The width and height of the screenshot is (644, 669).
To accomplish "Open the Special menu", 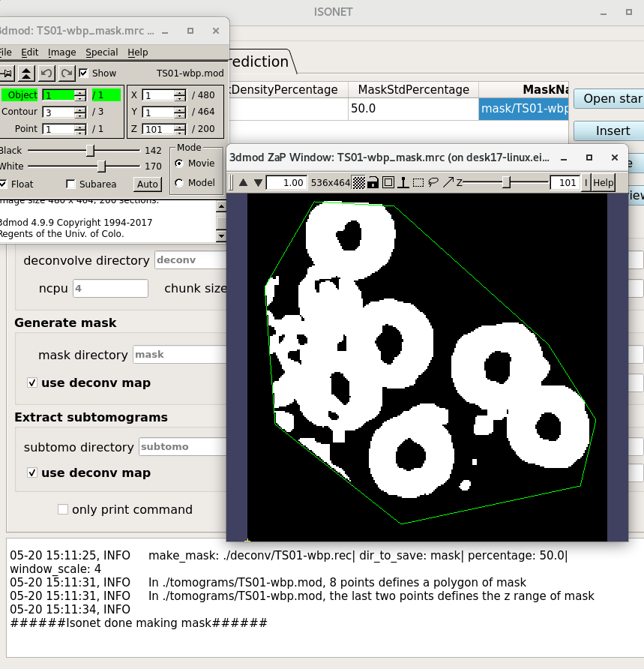I will [x=101, y=52].
